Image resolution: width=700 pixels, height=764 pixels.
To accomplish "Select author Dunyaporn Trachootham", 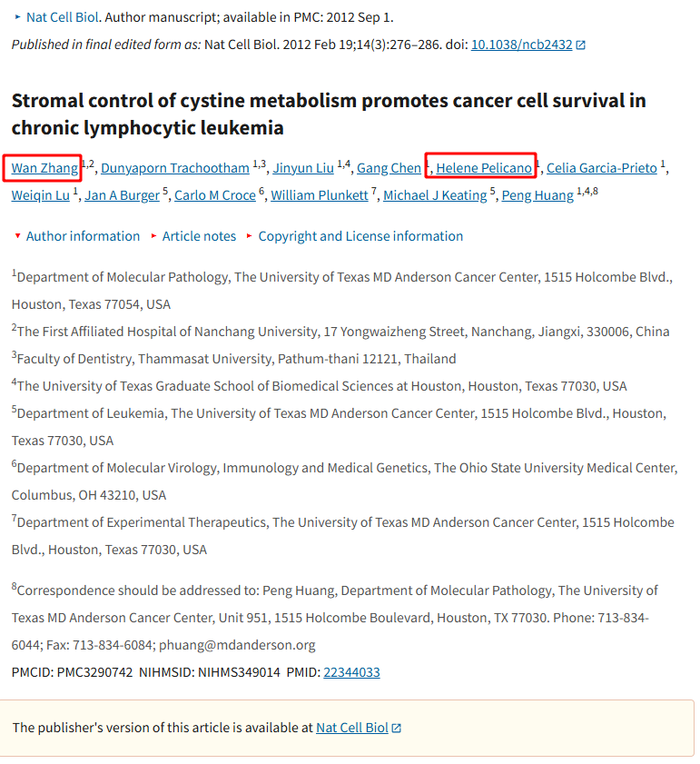I will (175, 168).
